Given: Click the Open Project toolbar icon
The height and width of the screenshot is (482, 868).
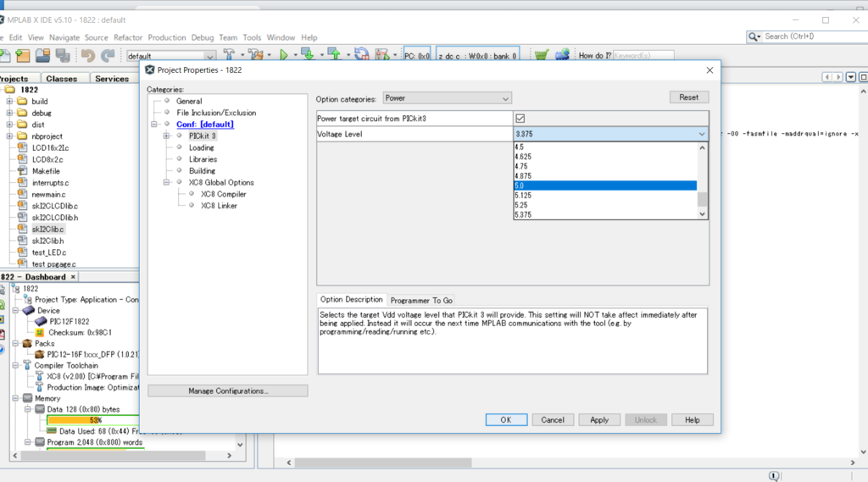Looking at the screenshot, I should pyautogui.click(x=42, y=55).
